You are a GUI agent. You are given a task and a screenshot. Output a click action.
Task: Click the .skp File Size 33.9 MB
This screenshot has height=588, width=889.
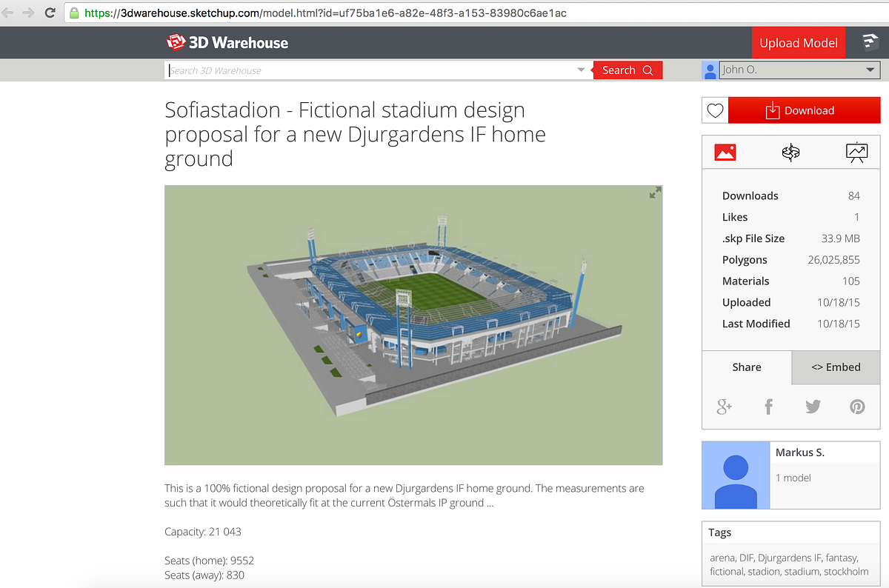click(841, 238)
